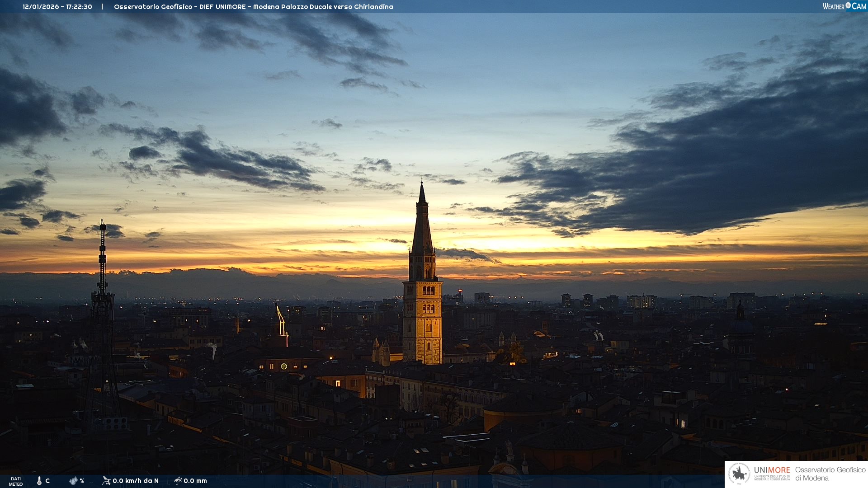Click the illuminated Ghirlandina tower
868x488 pixels.
point(422,316)
